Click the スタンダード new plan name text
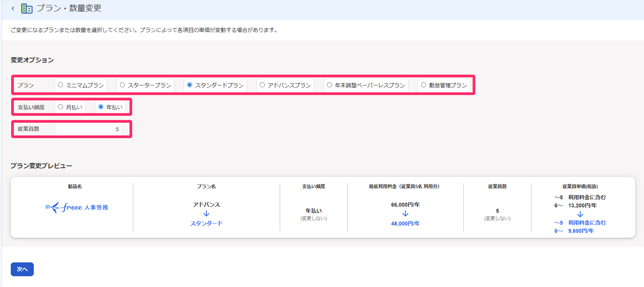 [206, 224]
